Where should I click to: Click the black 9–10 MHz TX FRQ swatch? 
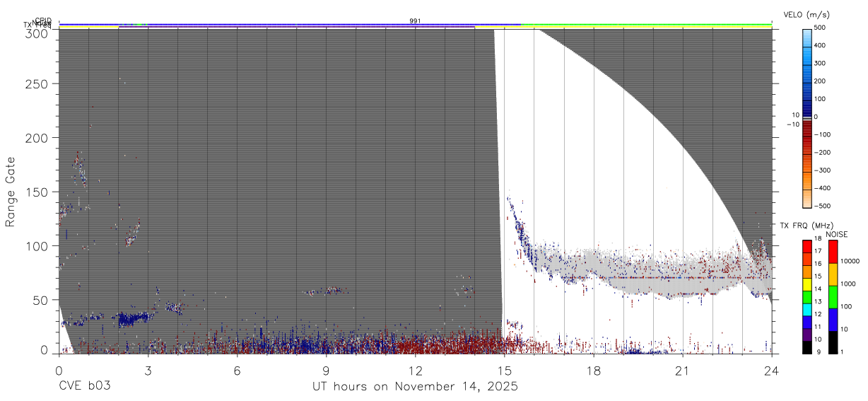pyautogui.click(x=807, y=347)
